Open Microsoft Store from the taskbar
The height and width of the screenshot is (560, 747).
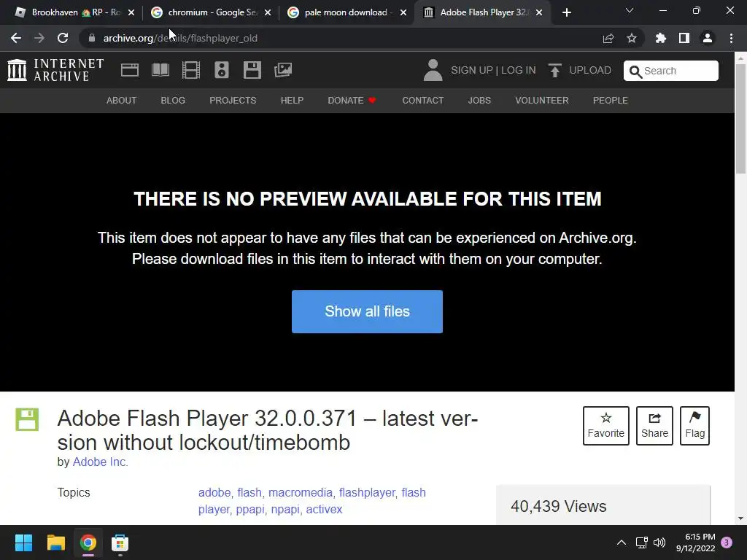120,542
